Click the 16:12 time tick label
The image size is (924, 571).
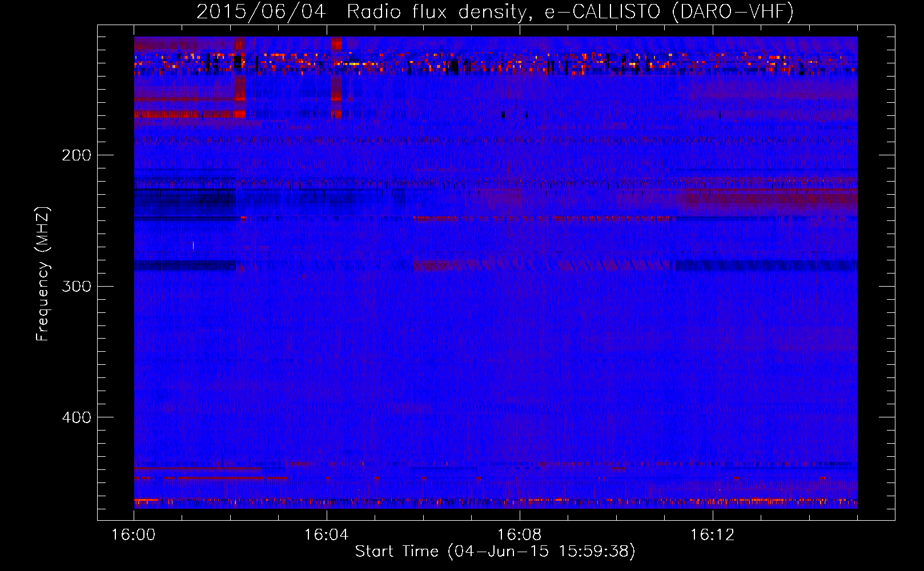coord(713,535)
